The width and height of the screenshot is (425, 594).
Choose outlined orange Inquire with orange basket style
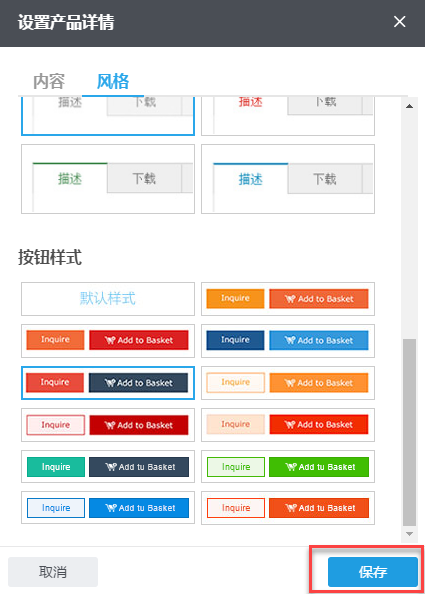point(288,383)
